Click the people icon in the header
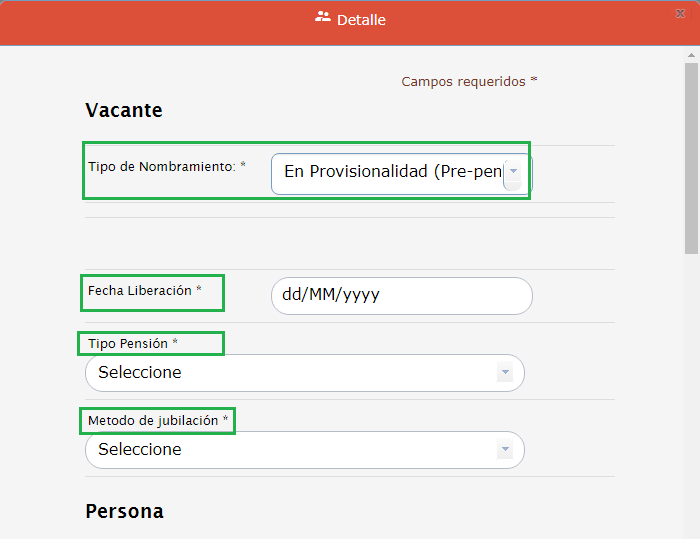Screen dimensions: 700x539 pos(323,18)
